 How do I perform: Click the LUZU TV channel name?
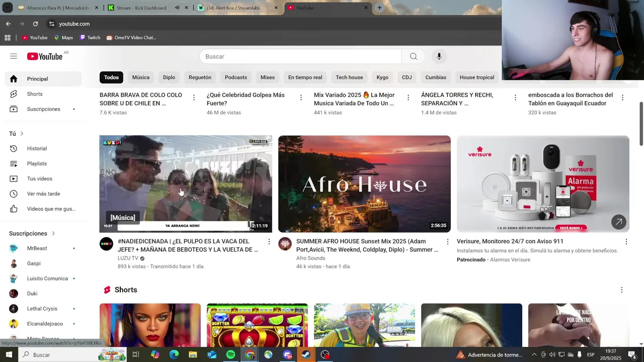128,258
